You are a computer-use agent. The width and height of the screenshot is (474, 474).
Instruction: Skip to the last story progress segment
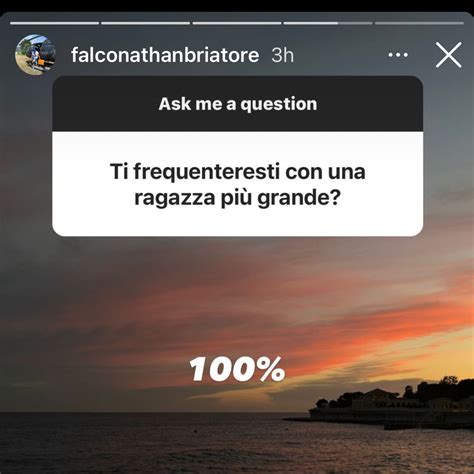[419, 23]
